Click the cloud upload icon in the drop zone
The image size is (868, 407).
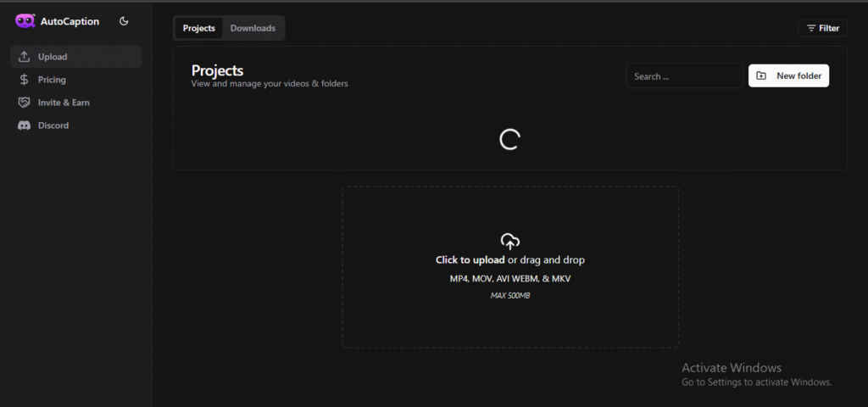pos(509,242)
